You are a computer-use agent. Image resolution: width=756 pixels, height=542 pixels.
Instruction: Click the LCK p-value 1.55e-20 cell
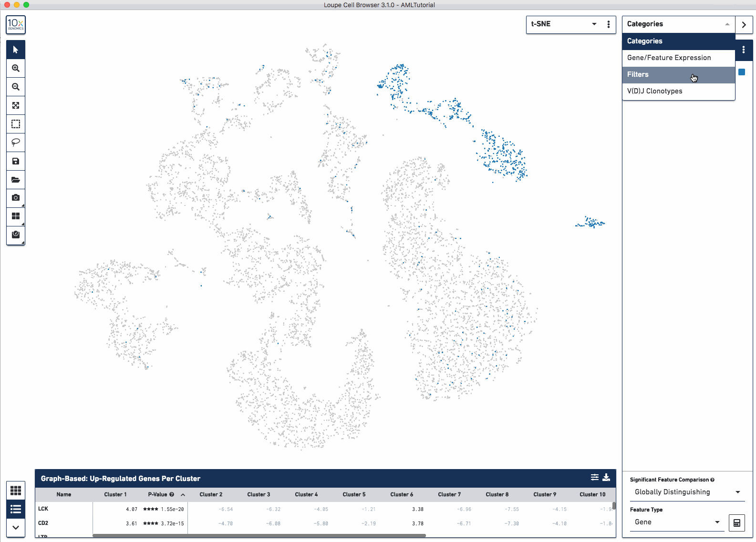pyautogui.click(x=164, y=509)
